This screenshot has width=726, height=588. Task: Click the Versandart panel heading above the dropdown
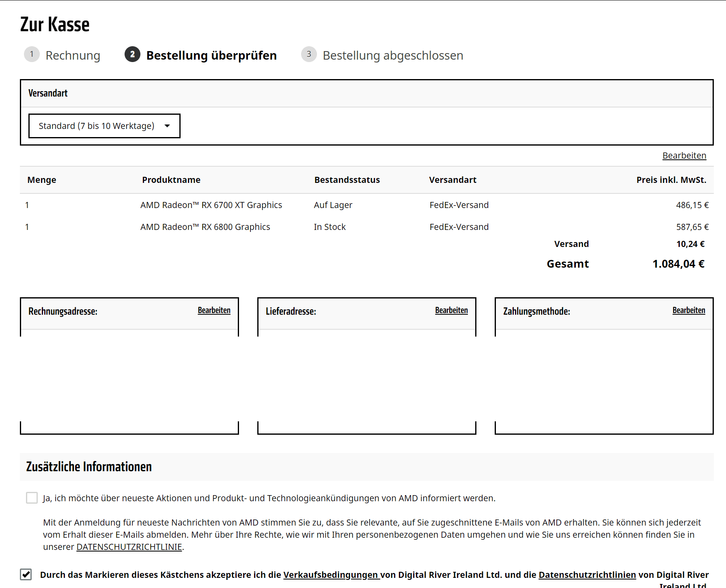pyautogui.click(x=48, y=93)
